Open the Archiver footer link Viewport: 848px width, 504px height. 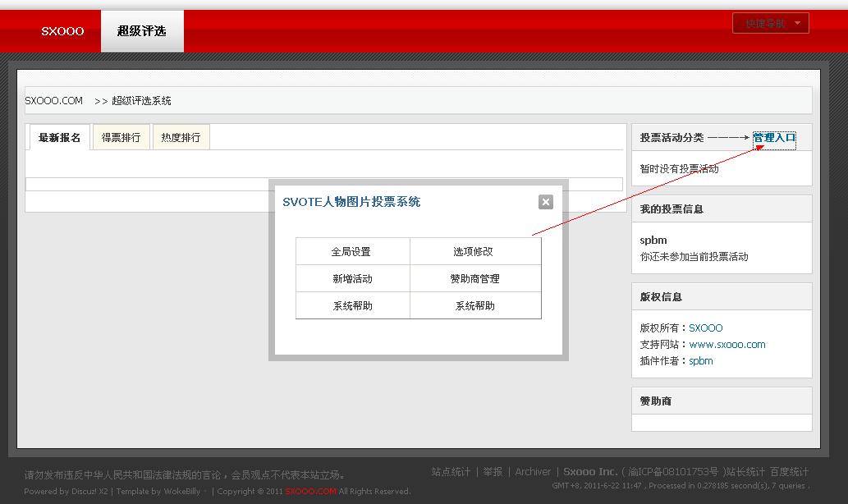tap(533, 471)
